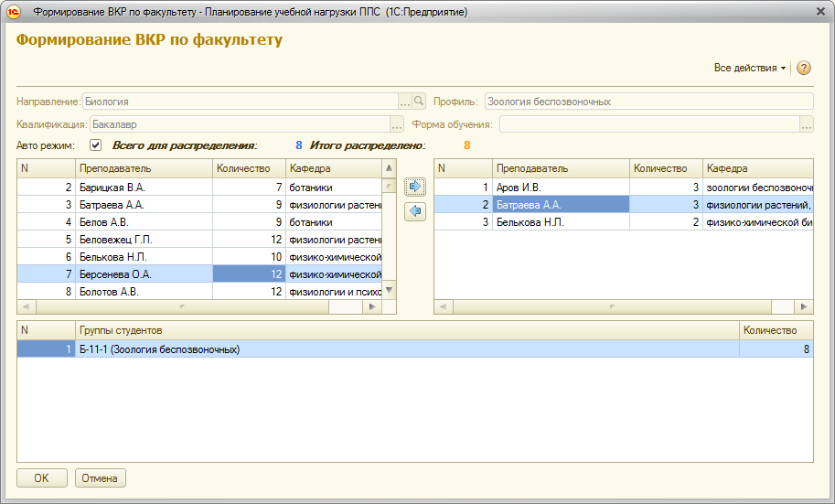Toggle the Авто режим checkbox
This screenshot has height=504, width=835.
[95, 145]
